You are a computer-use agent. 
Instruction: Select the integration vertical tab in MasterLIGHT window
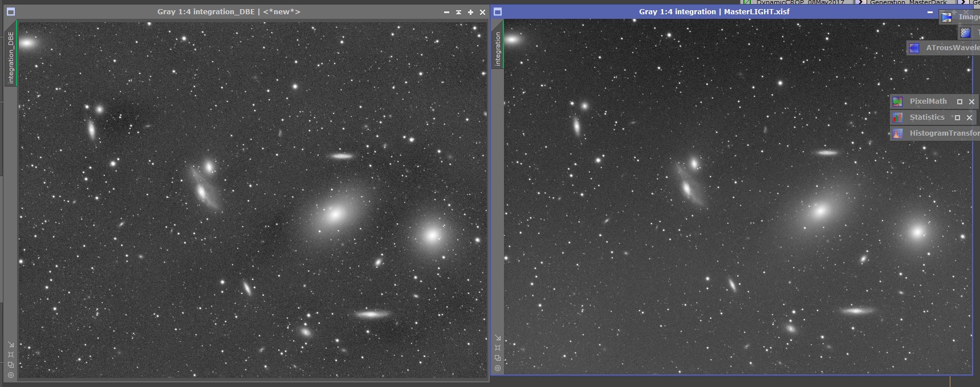pyautogui.click(x=497, y=46)
